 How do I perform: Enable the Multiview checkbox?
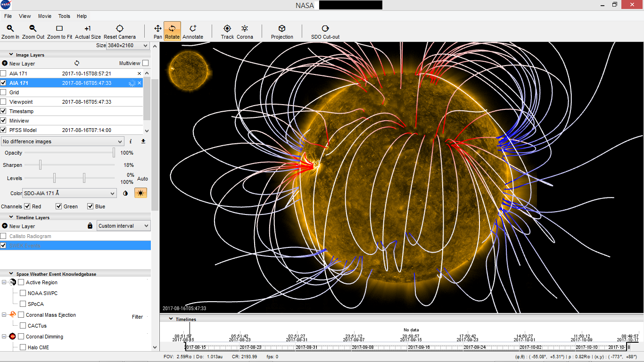(146, 63)
